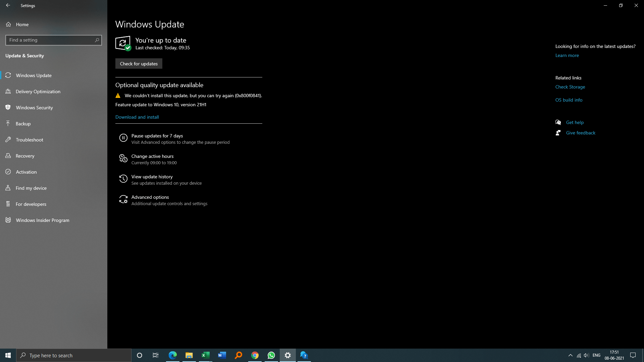Click the Recovery icon in sidebar

click(x=8, y=156)
